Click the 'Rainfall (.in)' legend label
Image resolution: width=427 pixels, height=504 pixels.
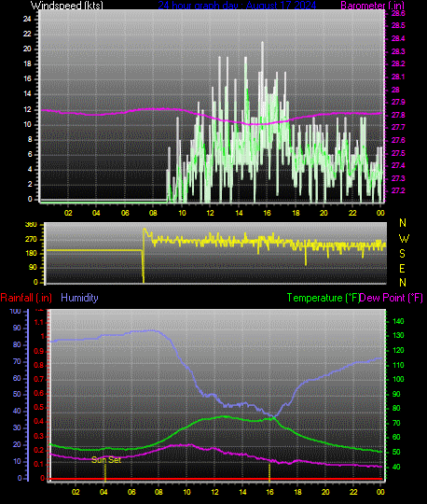(x=26, y=298)
